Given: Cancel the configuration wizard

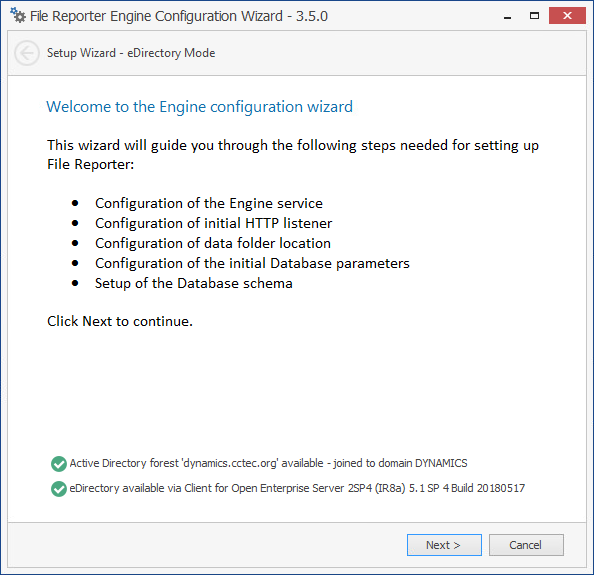Looking at the screenshot, I should pos(526,545).
